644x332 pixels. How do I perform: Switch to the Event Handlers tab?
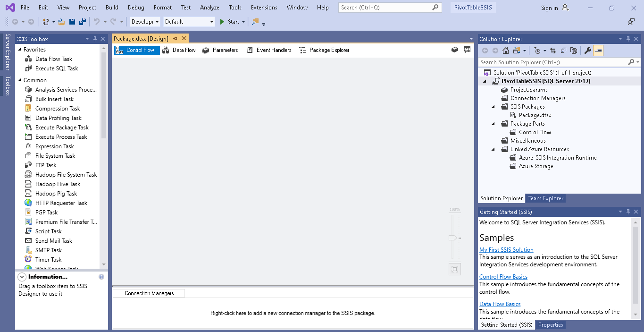269,50
